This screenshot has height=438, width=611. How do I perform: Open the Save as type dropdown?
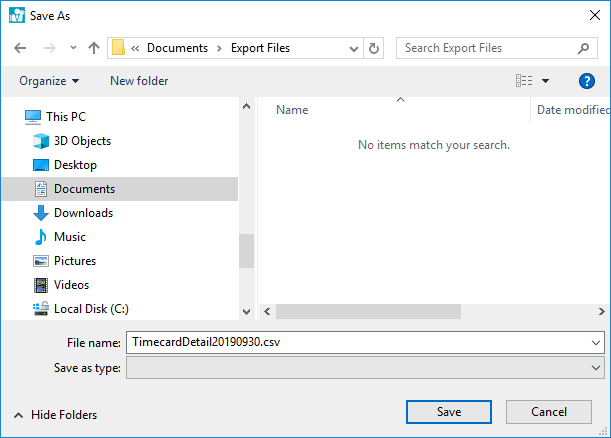point(365,368)
